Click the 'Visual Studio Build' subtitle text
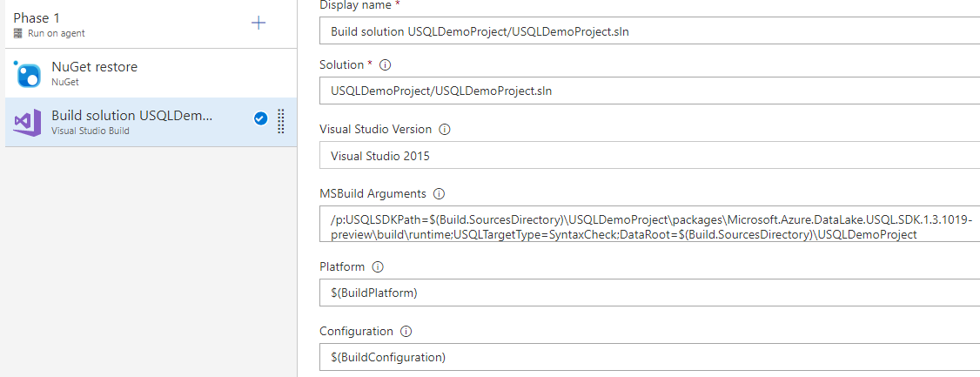The width and height of the screenshot is (980, 377). coord(90,131)
